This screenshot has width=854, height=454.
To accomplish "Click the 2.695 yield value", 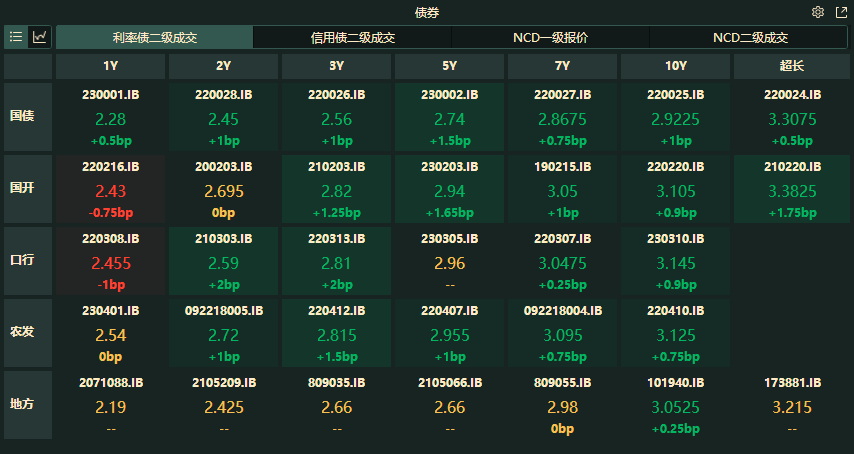I will click(223, 191).
